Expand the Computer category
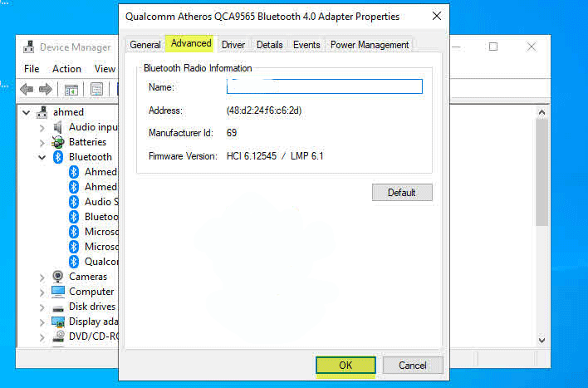This screenshot has width=588, height=388. tap(42, 292)
